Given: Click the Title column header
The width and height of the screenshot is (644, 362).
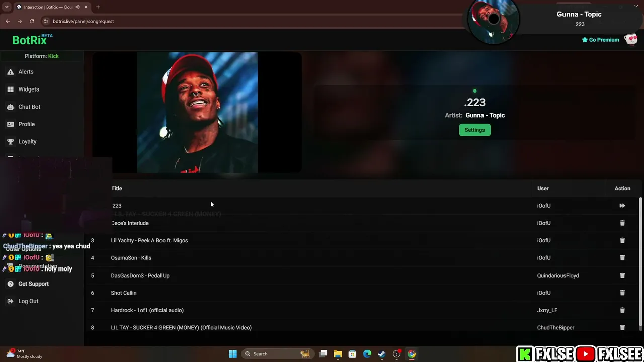Looking at the screenshot, I should 117,189.
